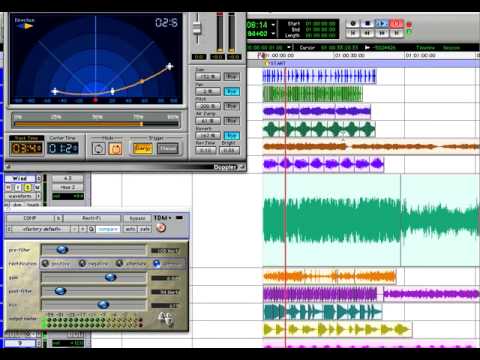The height and width of the screenshot is (360, 480).
Task: Click the arrow icon beside the cursor value
Action: [x=367, y=47]
